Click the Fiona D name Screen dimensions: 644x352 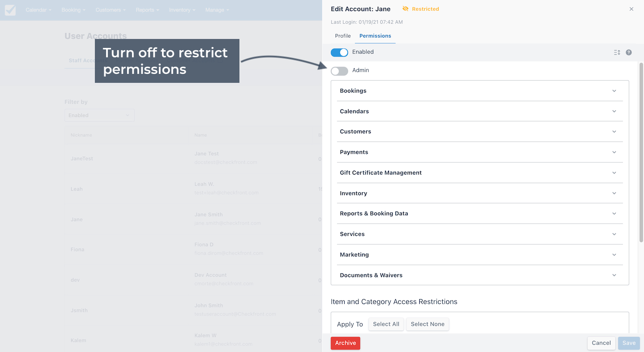point(204,245)
